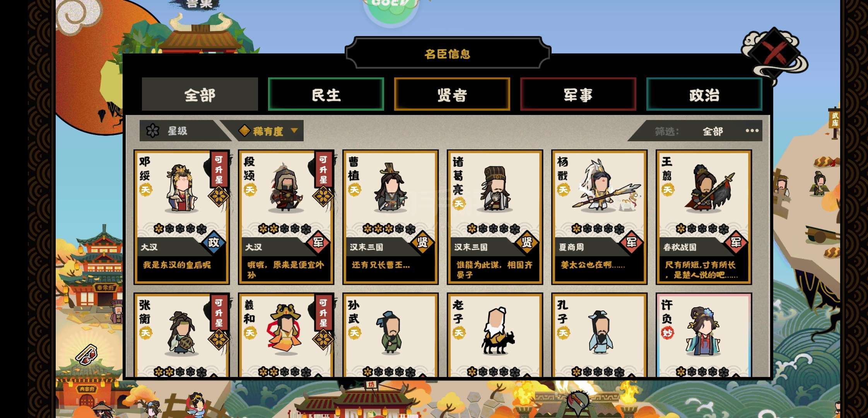Open the 王翦 minister card
868x418 pixels.
click(x=704, y=217)
